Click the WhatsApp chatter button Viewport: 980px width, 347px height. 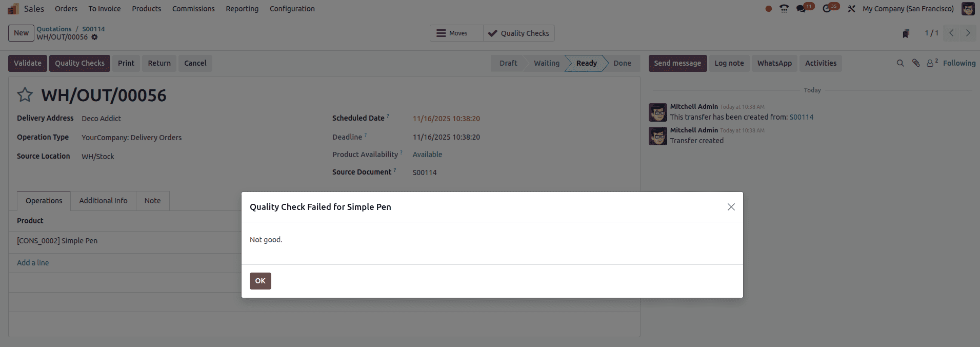tap(774, 63)
